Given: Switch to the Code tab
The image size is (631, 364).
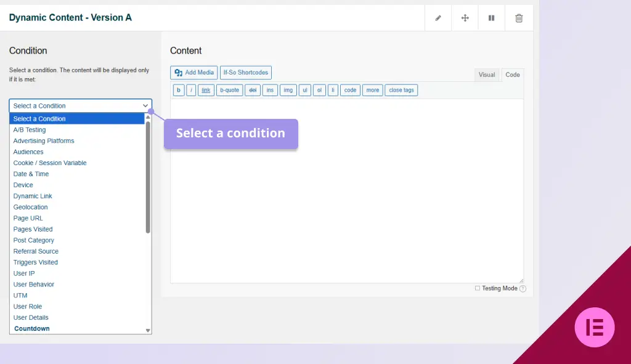Looking at the screenshot, I should tap(513, 75).
